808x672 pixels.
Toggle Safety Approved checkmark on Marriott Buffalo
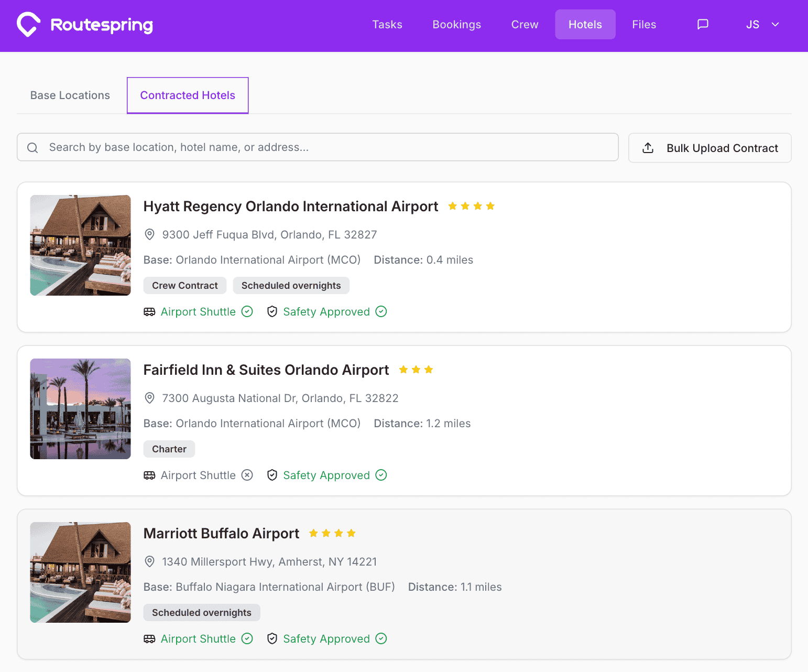[381, 638]
